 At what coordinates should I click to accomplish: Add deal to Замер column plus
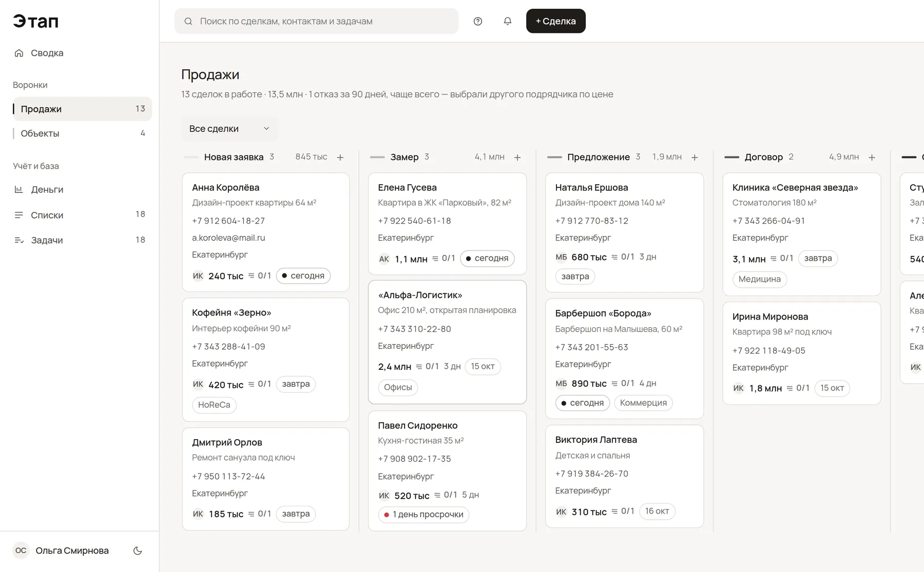coord(517,157)
